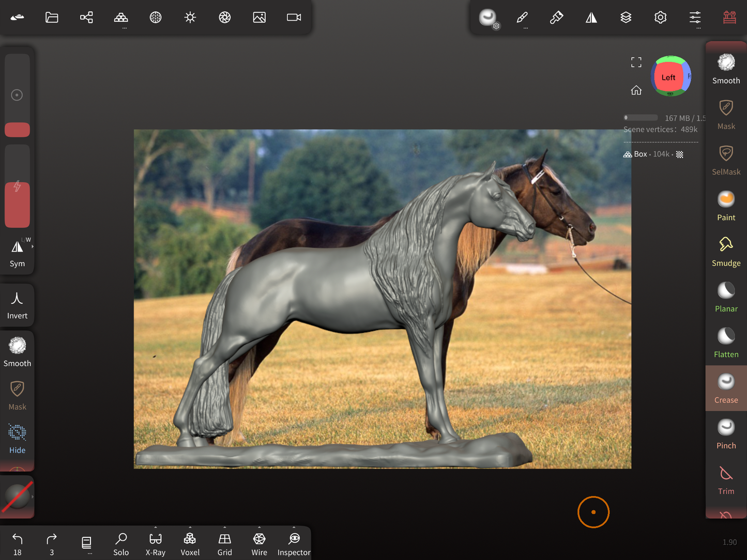Toggle Sym symmetry on left panel

[x=17, y=253]
